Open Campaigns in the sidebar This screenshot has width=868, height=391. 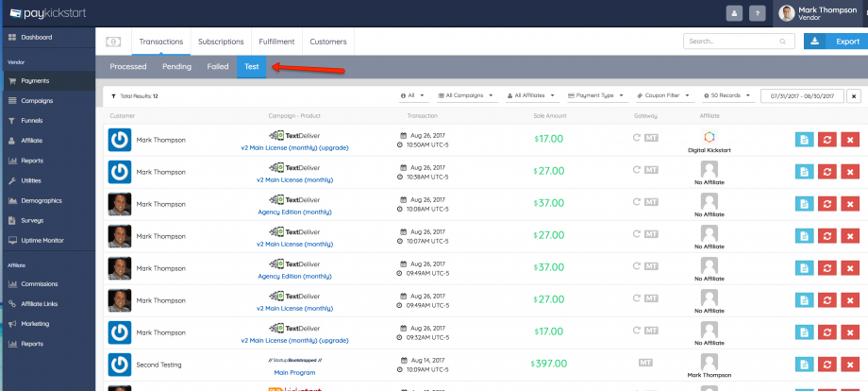[47, 101]
